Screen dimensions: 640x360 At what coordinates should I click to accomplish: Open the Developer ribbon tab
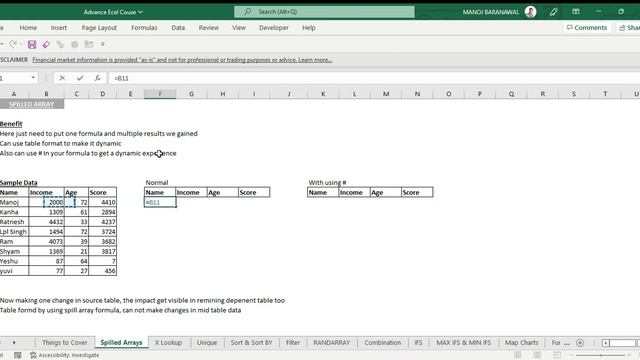tap(273, 28)
